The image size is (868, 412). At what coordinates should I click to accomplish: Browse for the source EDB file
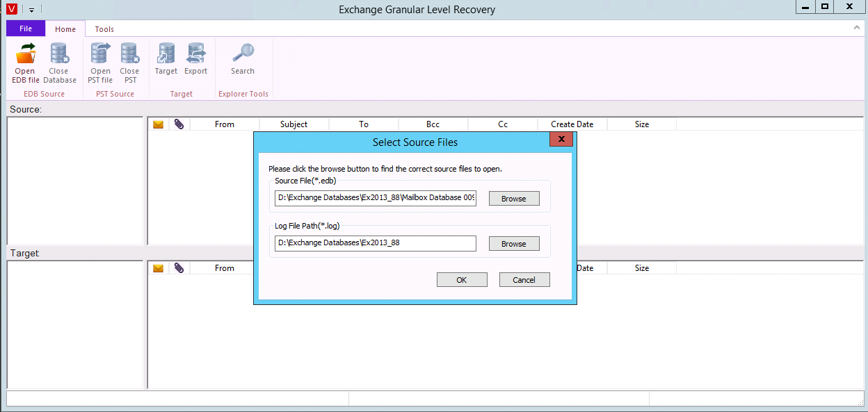click(x=514, y=198)
